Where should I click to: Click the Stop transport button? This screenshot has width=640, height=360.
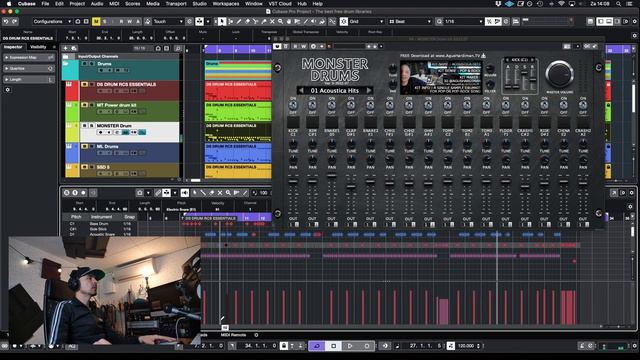[333, 346]
